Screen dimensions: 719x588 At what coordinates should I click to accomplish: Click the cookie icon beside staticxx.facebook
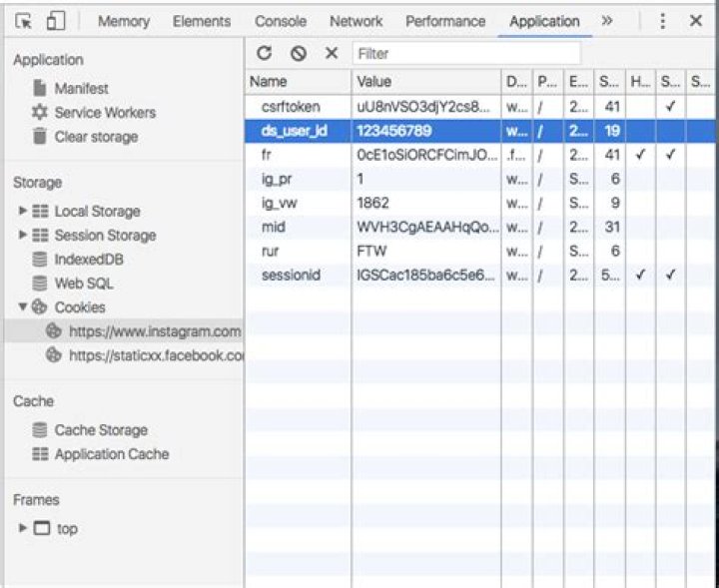[54, 354]
